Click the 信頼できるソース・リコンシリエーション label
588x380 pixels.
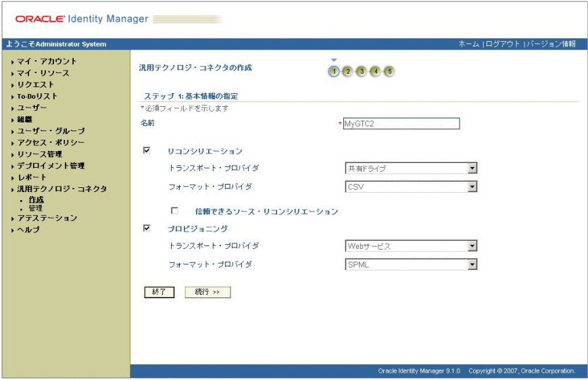tap(266, 212)
